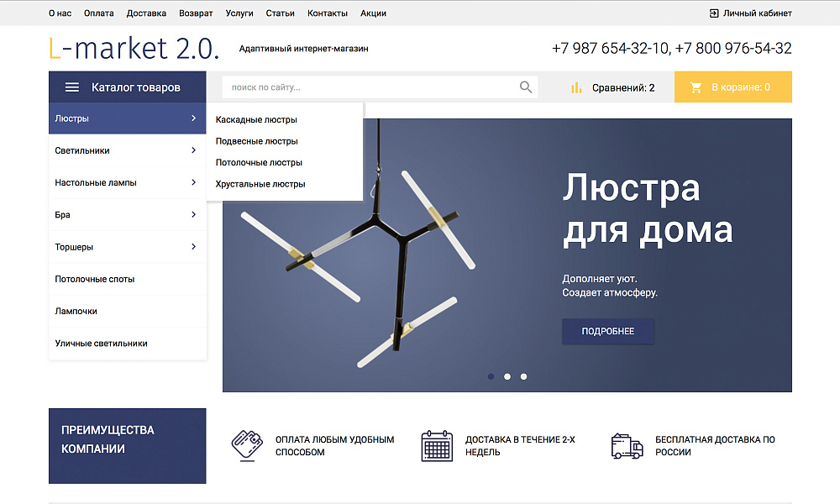Open the Хрустальные люстры link
Image resolution: width=840 pixels, height=504 pixels.
click(260, 183)
